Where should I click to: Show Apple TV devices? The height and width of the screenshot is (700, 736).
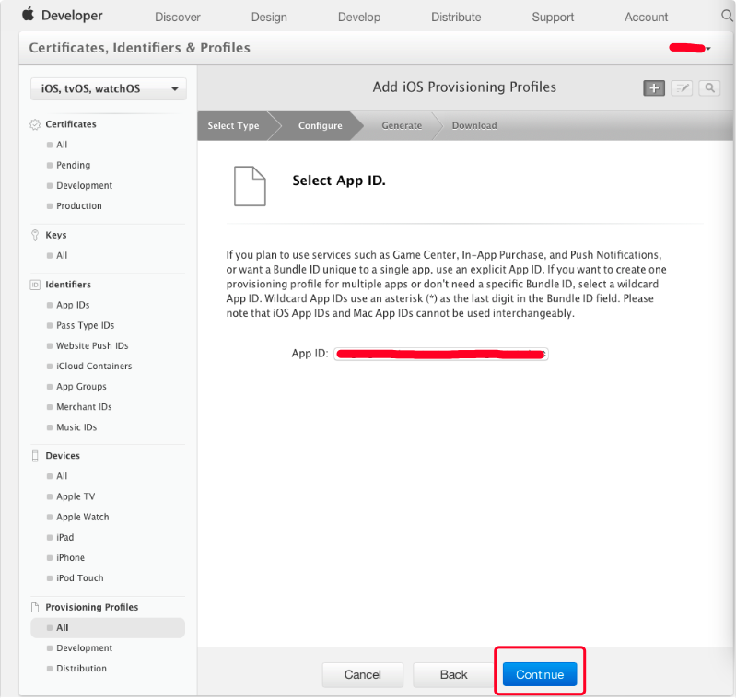click(76, 496)
